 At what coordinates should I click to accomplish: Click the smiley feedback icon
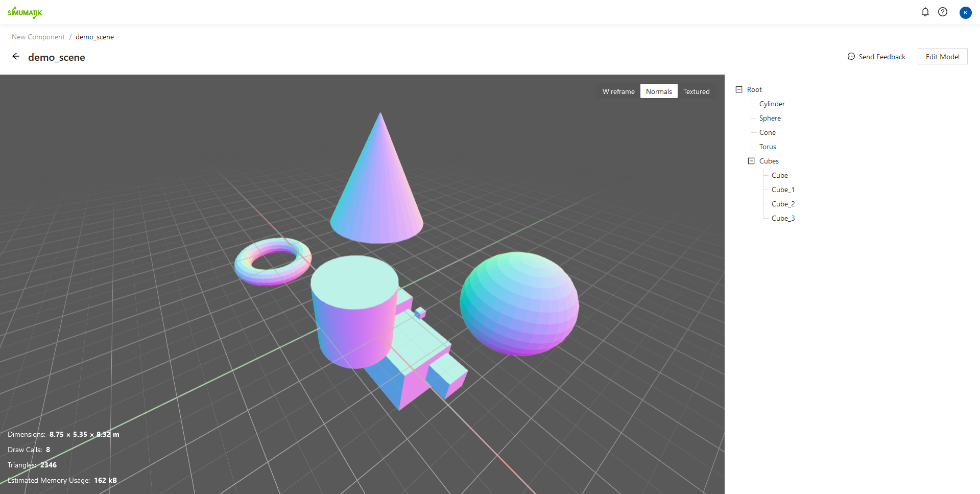[x=851, y=56]
